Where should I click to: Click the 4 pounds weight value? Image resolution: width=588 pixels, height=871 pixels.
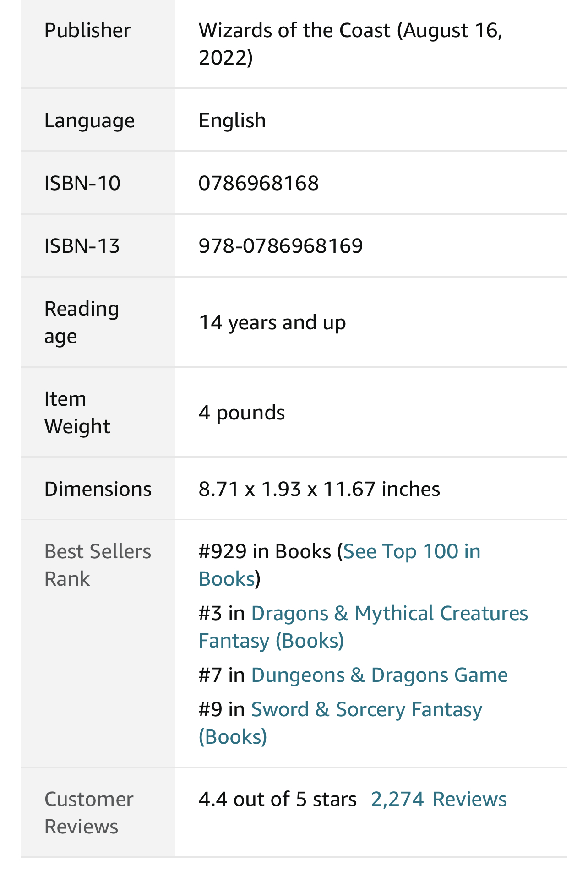click(241, 413)
